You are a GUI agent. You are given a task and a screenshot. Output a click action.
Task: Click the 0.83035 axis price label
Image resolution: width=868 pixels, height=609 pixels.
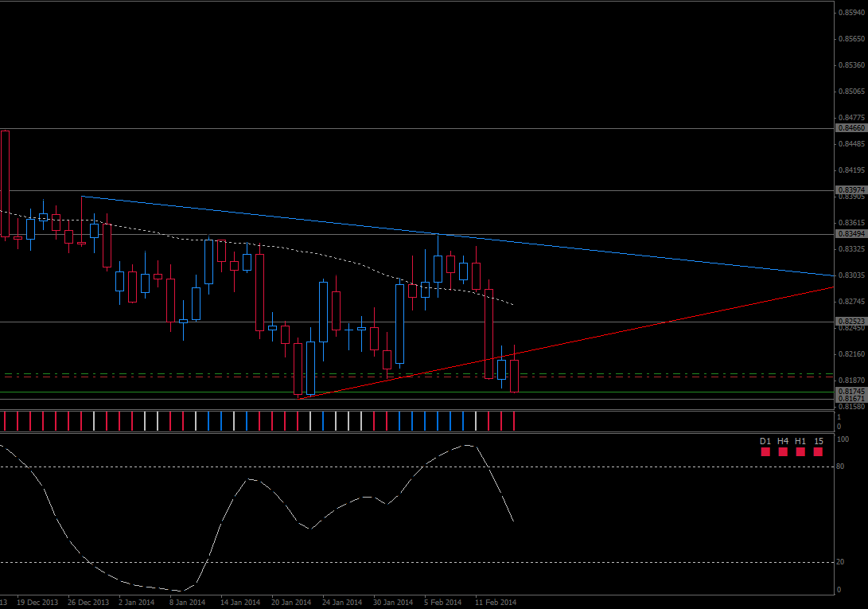851,275
